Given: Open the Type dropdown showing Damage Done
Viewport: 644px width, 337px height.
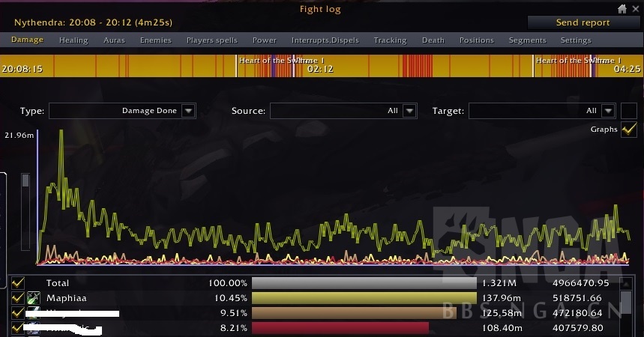Looking at the screenshot, I should point(188,111).
